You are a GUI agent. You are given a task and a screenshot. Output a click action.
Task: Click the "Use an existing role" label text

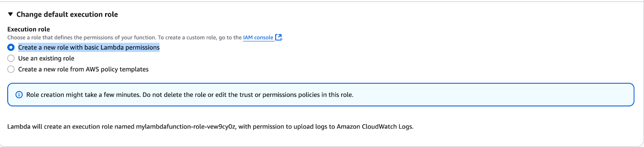46,58
